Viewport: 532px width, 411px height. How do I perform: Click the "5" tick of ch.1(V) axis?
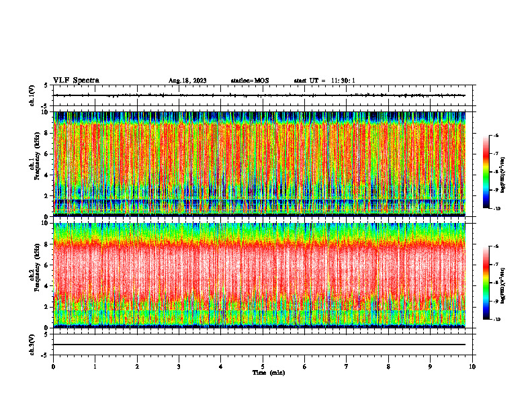click(x=47, y=85)
